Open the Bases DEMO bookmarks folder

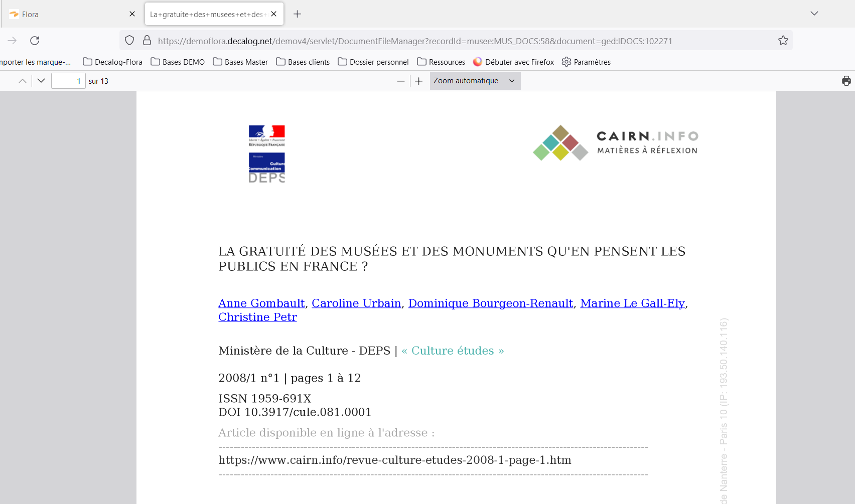(x=178, y=62)
